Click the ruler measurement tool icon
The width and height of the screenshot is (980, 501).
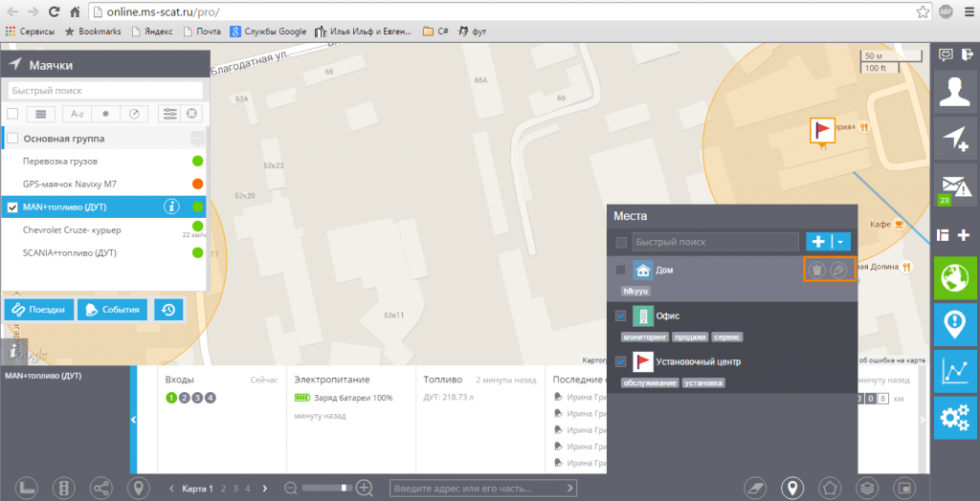[x=26, y=488]
